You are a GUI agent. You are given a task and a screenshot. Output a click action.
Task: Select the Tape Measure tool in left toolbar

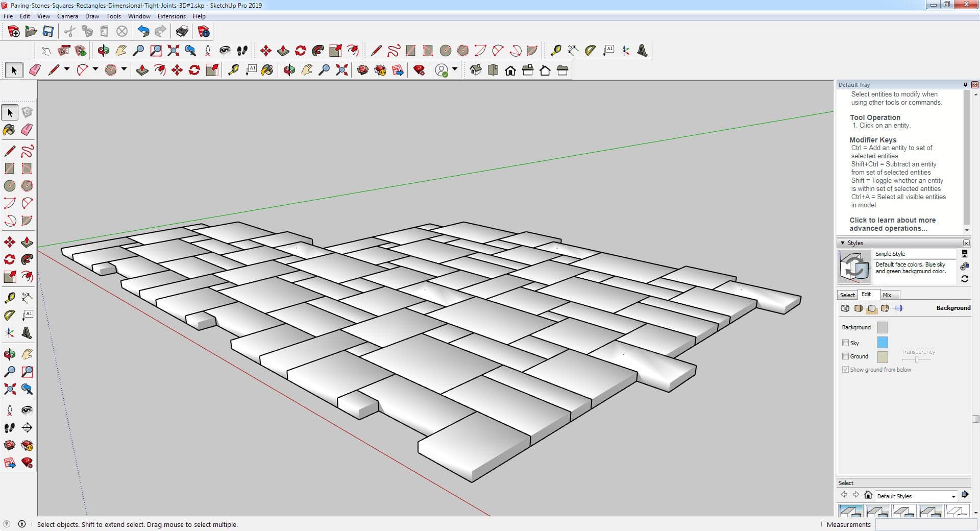(9, 298)
